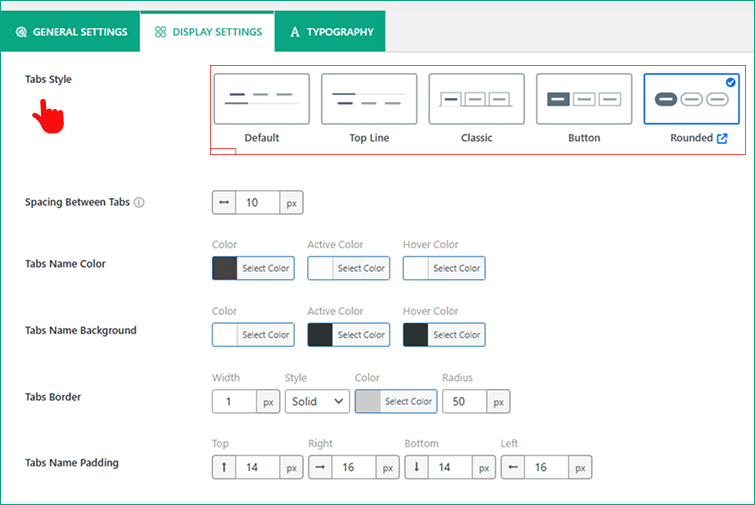Click the Bottom padding down-arrow icon
Image resolution: width=755 pixels, height=505 pixels.
pyautogui.click(x=416, y=467)
